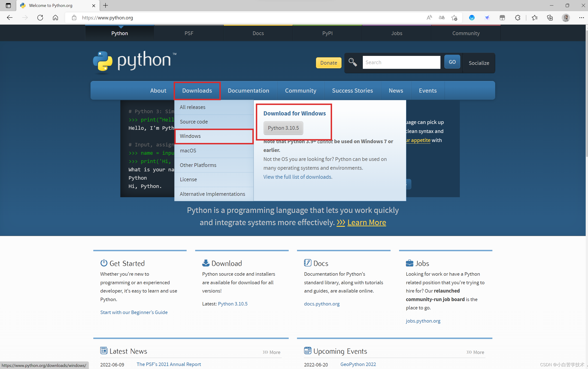
Task: Click the Search input field
Action: pos(401,62)
